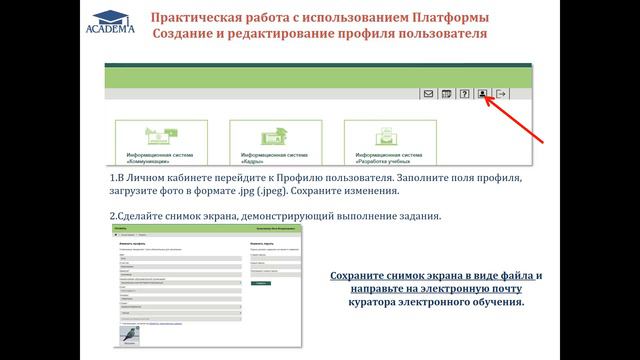Click the subtitle «Создание и редактирование профиля пользователя»

(x=320, y=33)
